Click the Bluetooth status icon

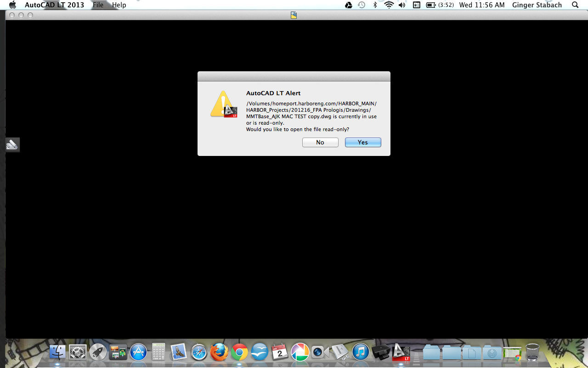click(375, 5)
